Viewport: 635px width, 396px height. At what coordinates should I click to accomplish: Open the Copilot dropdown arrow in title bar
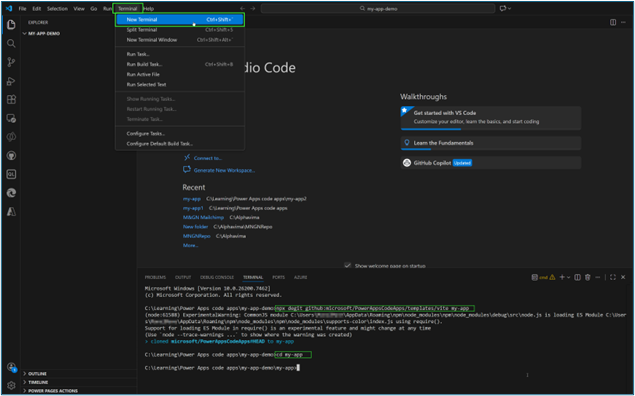pos(509,9)
